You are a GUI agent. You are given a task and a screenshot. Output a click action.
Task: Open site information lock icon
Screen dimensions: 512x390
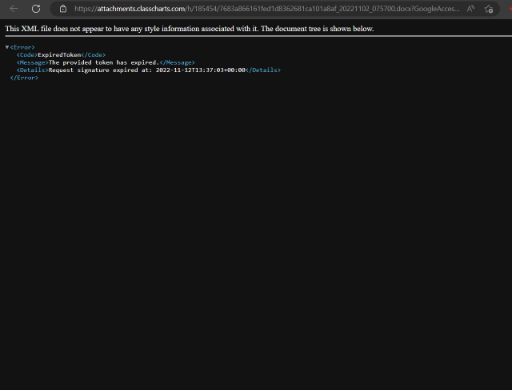pos(63,9)
